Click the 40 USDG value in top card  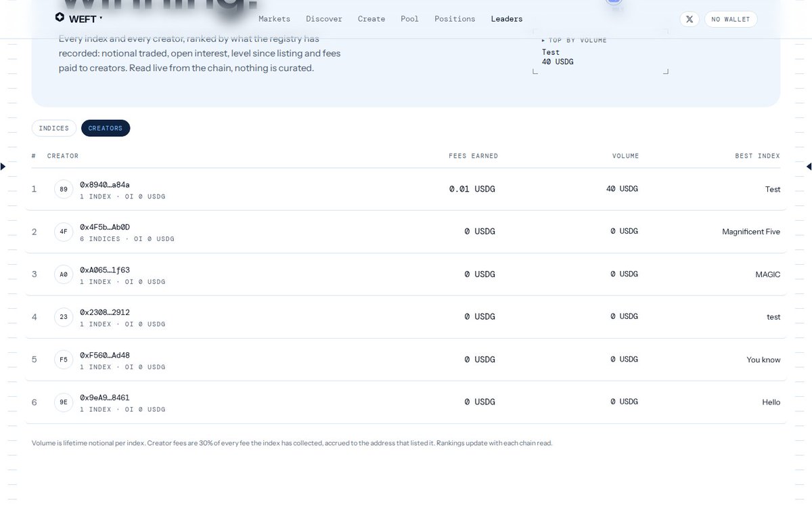tap(558, 62)
